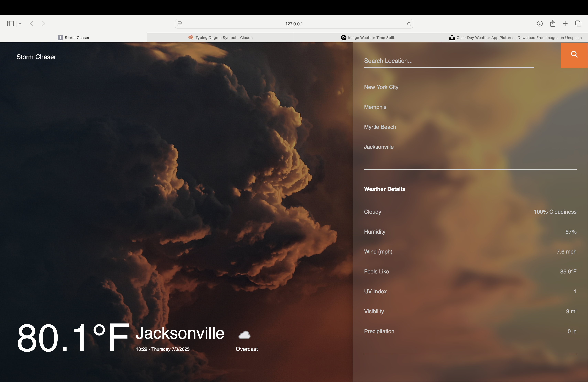
Task: Reload the page with the refresh icon
Action: coord(409,24)
